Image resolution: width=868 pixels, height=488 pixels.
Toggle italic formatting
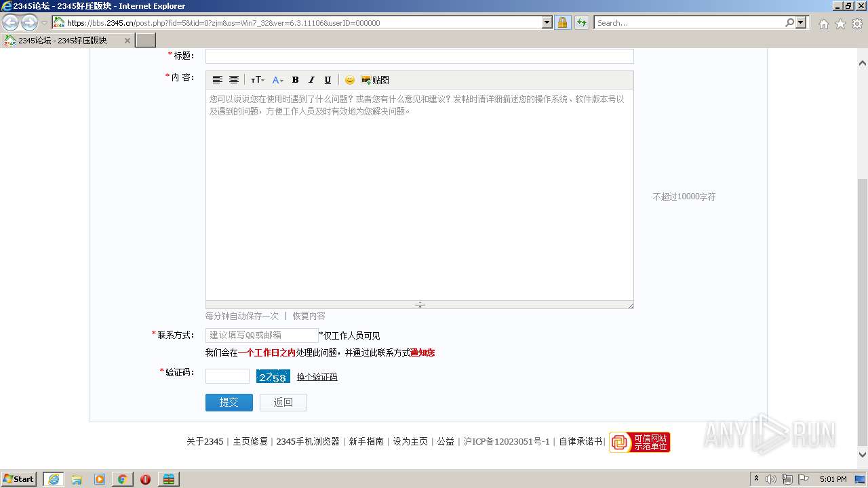point(311,80)
